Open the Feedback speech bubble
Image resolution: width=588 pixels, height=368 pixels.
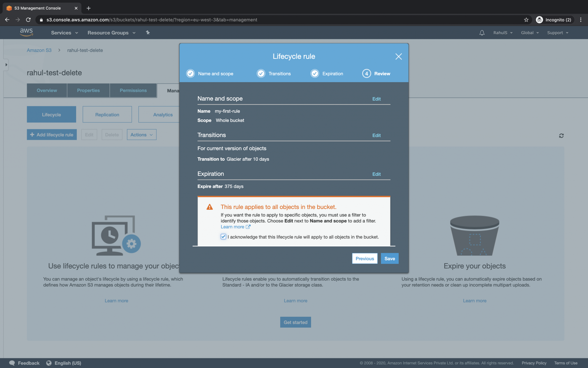12,363
